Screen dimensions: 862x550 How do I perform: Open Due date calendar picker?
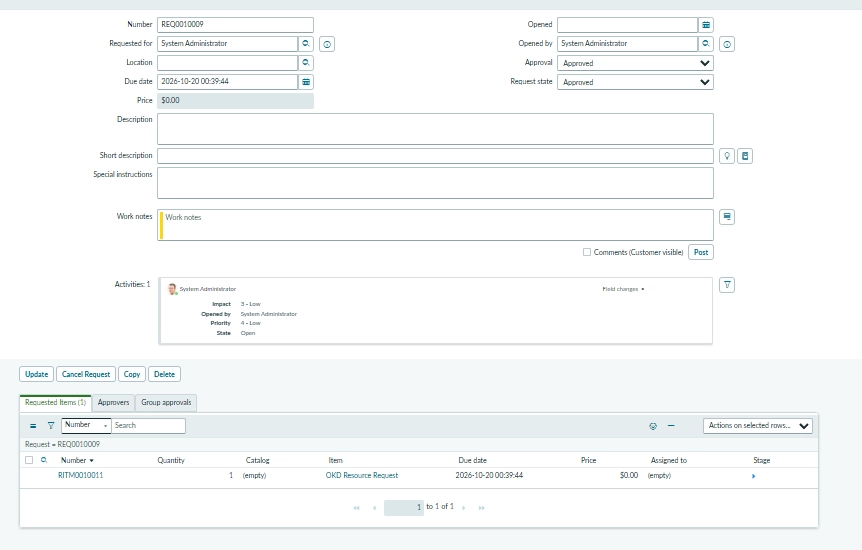point(306,82)
